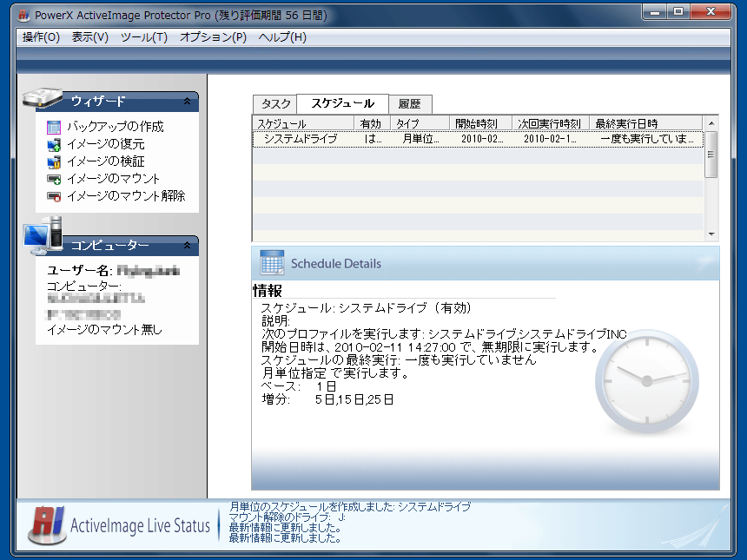
Task: Click the image unmount icon
Action: [x=54, y=196]
